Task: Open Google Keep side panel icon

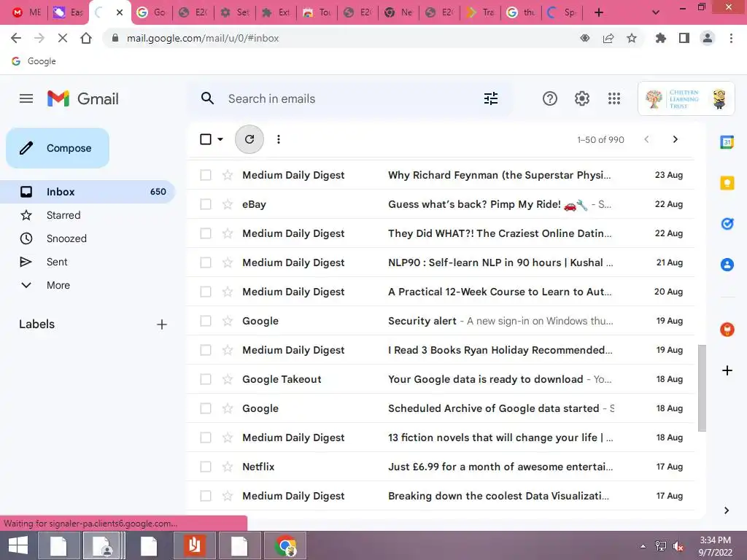Action: click(727, 182)
